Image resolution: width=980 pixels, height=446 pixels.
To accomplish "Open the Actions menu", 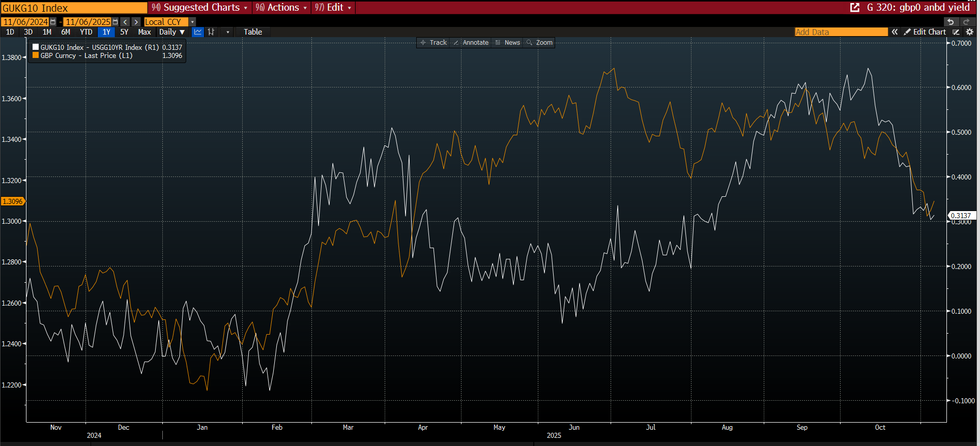I will point(281,8).
